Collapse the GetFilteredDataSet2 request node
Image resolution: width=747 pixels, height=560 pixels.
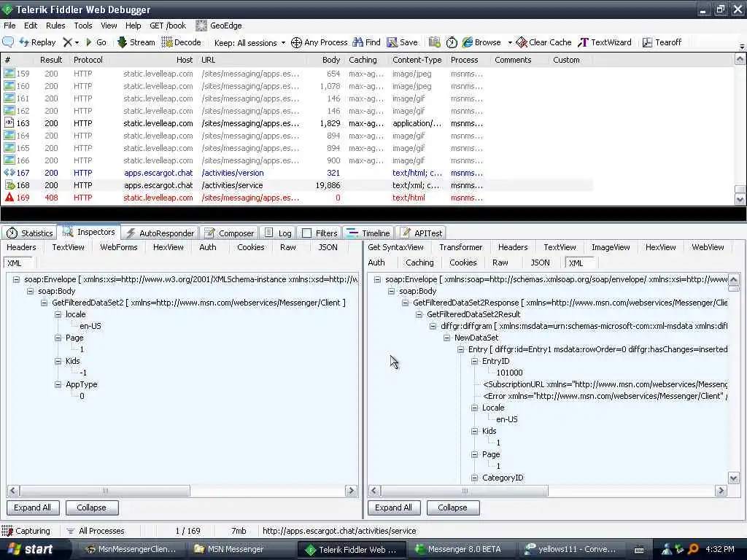[x=44, y=303]
